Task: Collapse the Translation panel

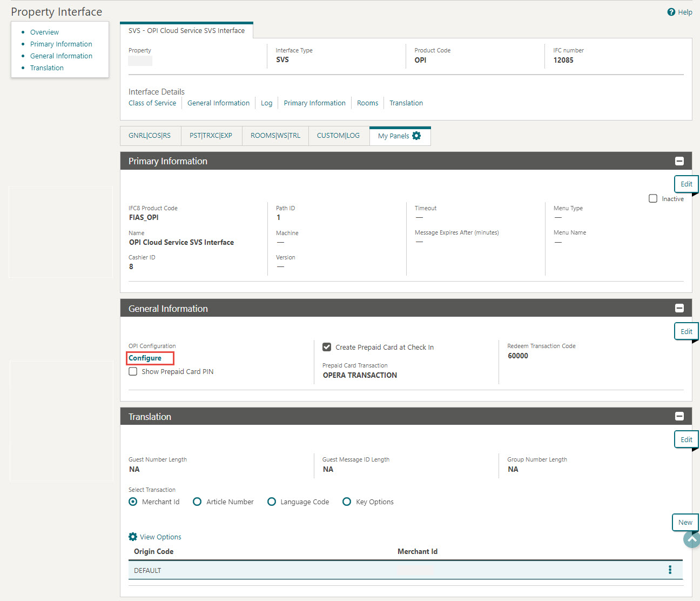Action: [x=679, y=416]
